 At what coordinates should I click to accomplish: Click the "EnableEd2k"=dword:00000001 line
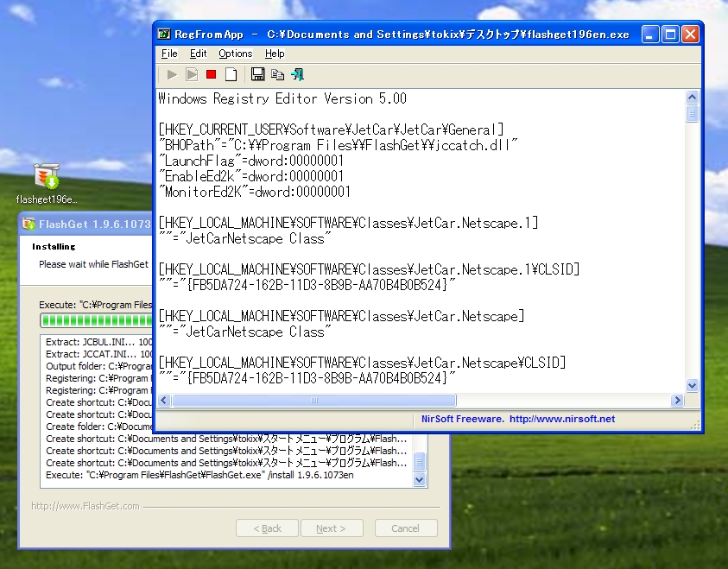pyautogui.click(x=251, y=176)
